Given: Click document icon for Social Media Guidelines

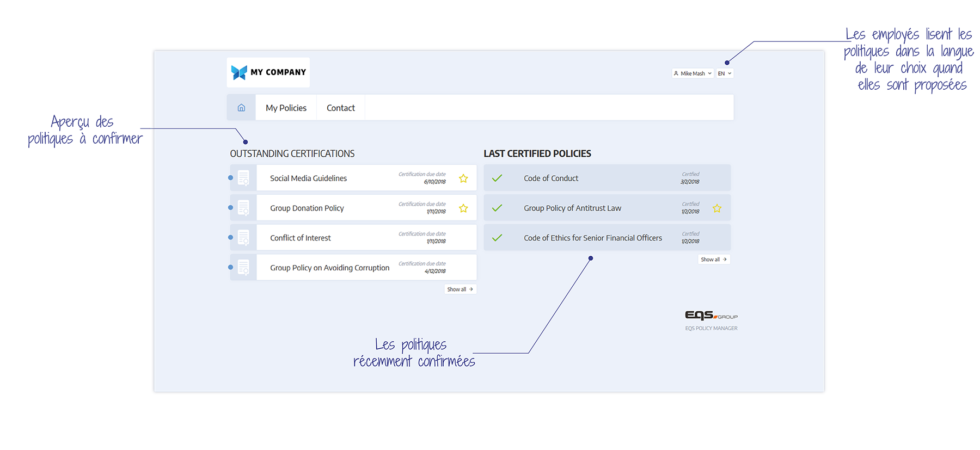Looking at the screenshot, I should click(243, 178).
